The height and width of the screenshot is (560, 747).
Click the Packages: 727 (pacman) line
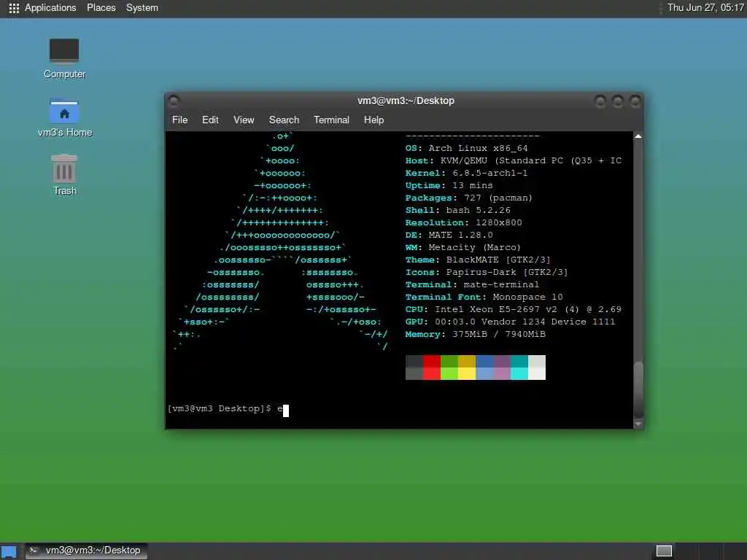tap(469, 198)
